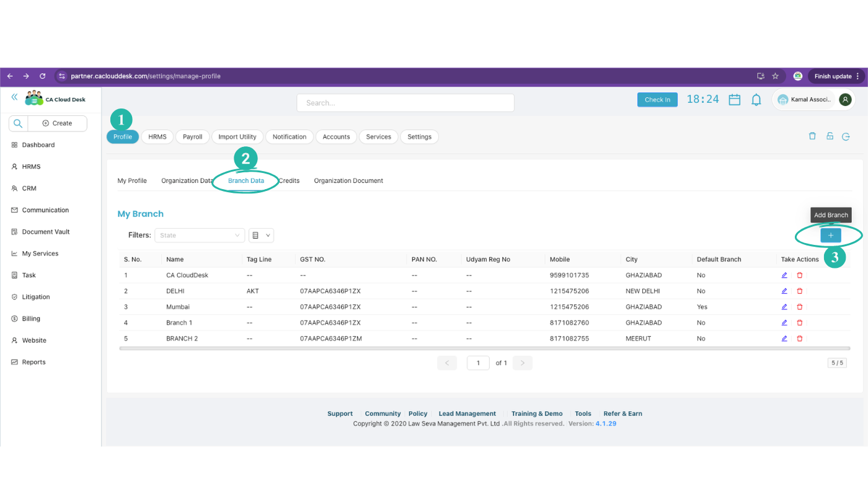Click the horizontal scrollbar under the table

coord(434,347)
